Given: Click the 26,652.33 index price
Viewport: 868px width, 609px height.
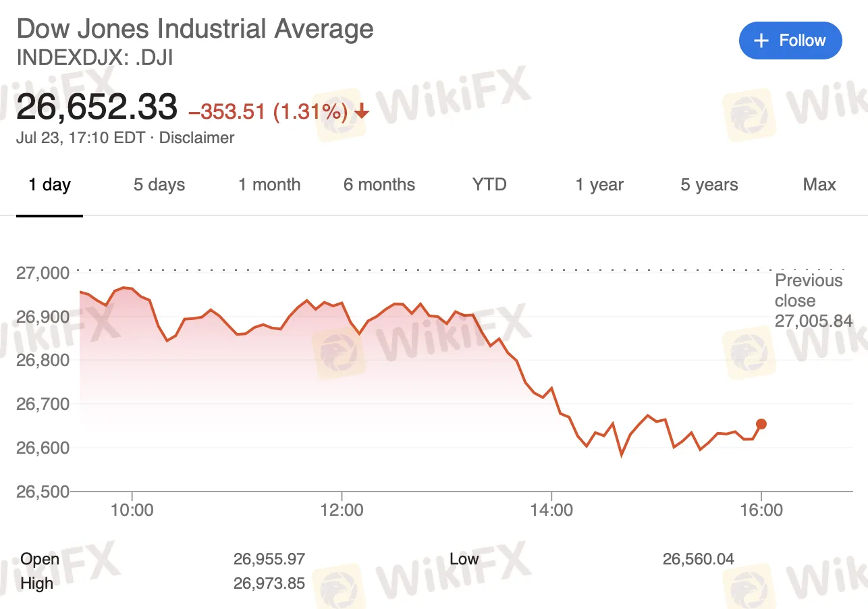Looking at the screenshot, I should tap(97, 107).
